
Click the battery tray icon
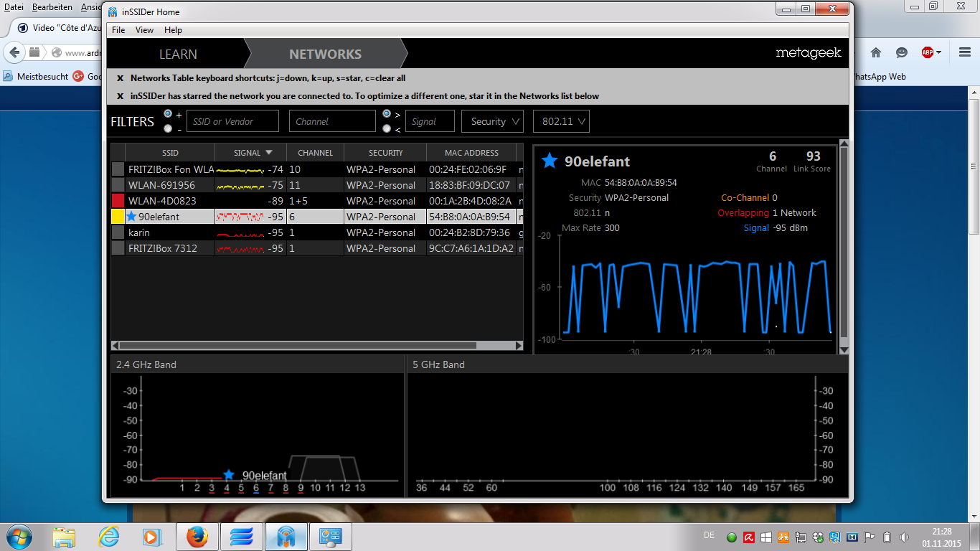887,537
